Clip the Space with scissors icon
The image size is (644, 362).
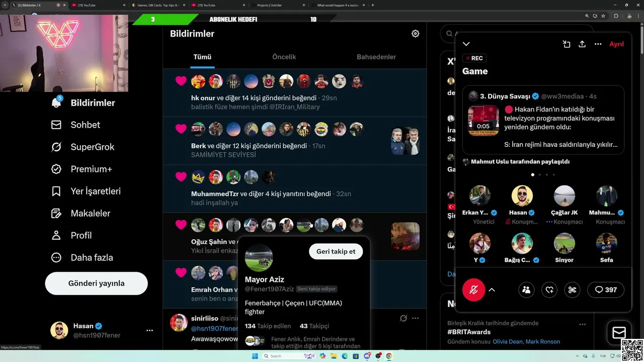coord(572,290)
